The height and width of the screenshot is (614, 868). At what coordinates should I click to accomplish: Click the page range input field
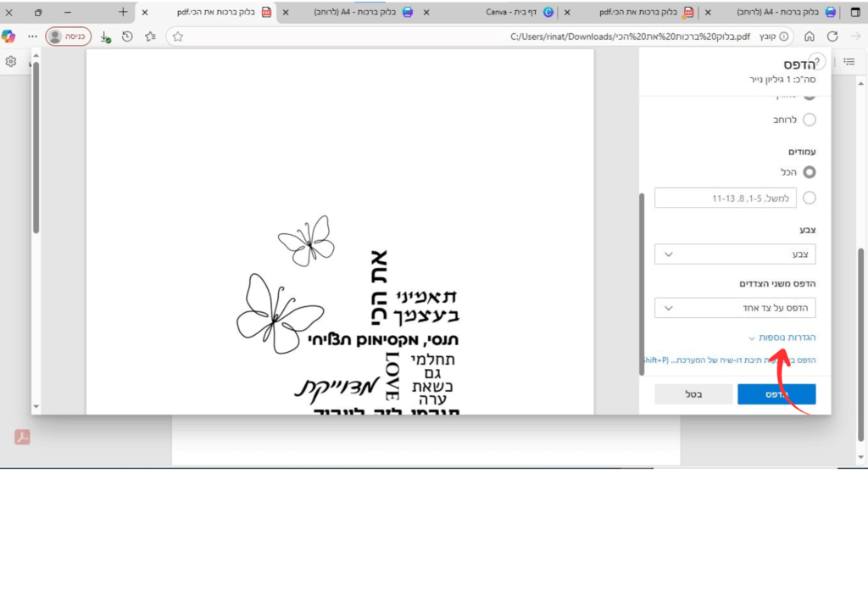[726, 198]
